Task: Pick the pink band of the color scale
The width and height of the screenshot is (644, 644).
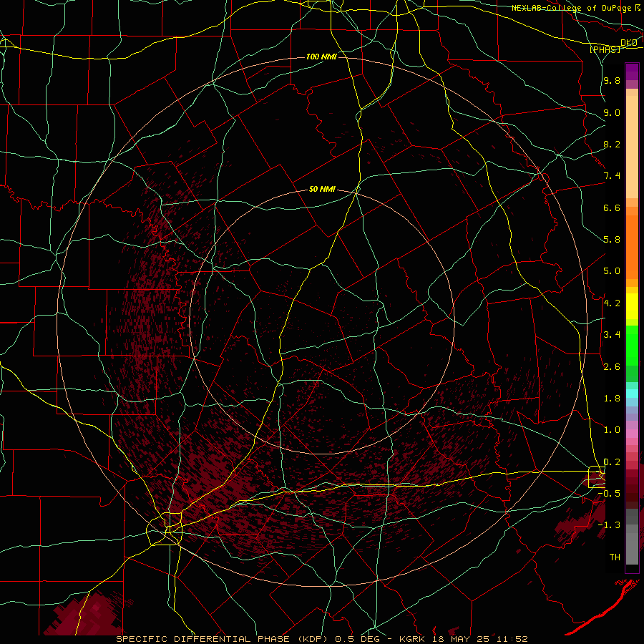Action: (x=632, y=434)
